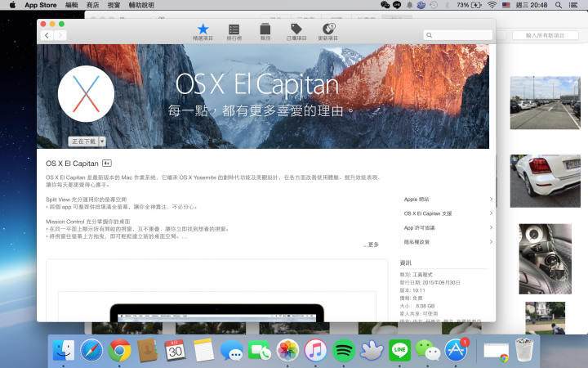Screen dimensions: 588x368
Task: Click the LINE menu bar icon
Action: point(397,5)
